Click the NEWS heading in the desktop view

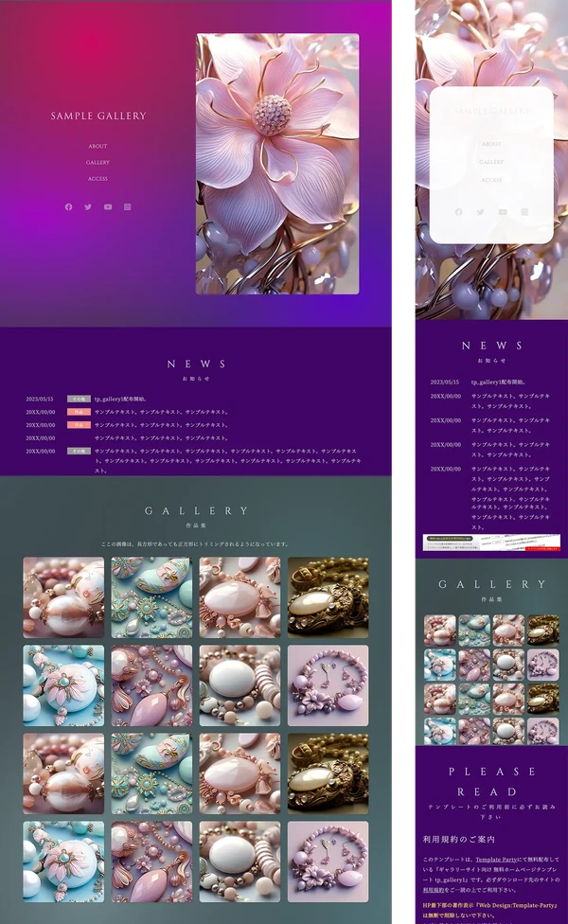(x=196, y=364)
